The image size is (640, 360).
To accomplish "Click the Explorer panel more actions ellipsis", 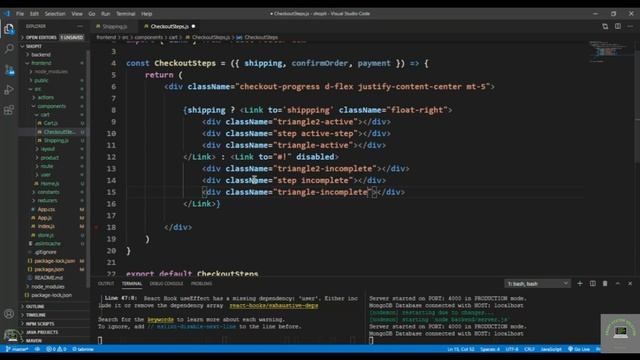I will (80, 26).
